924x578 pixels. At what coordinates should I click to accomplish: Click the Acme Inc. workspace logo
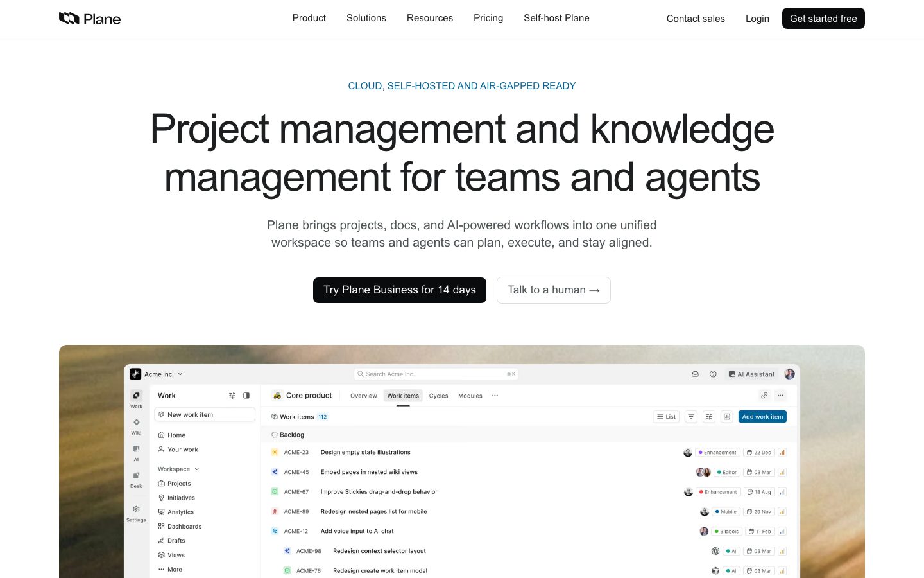coord(135,374)
